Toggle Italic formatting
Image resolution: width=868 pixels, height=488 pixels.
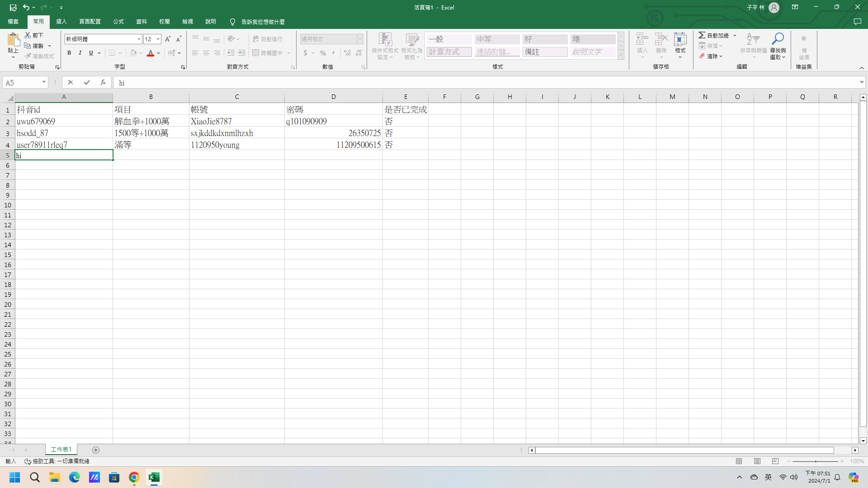[x=80, y=53]
